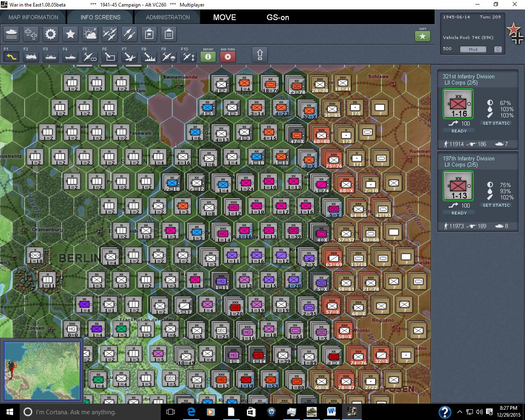Screen dimensions: 525x420
Task: Select F4 amphibious ship icon
Action: [x=71, y=57]
